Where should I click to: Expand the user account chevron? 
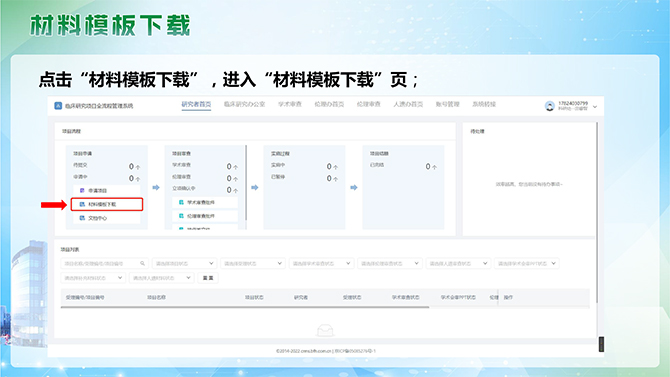(595, 106)
